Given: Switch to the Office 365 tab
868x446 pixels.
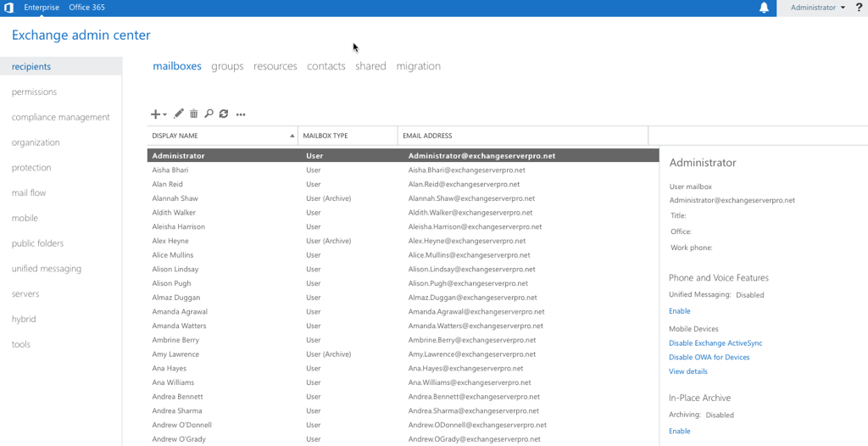Looking at the screenshot, I should click(87, 8).
